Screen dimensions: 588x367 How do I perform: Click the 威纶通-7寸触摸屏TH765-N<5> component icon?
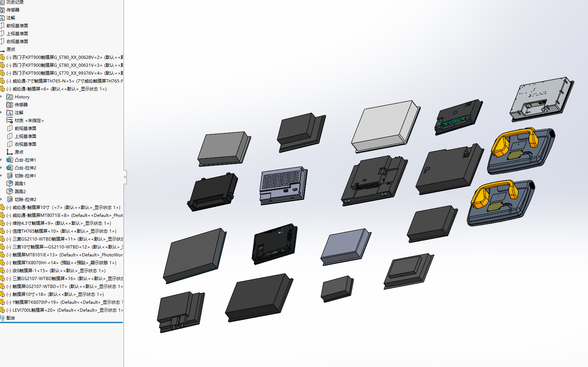2,81
